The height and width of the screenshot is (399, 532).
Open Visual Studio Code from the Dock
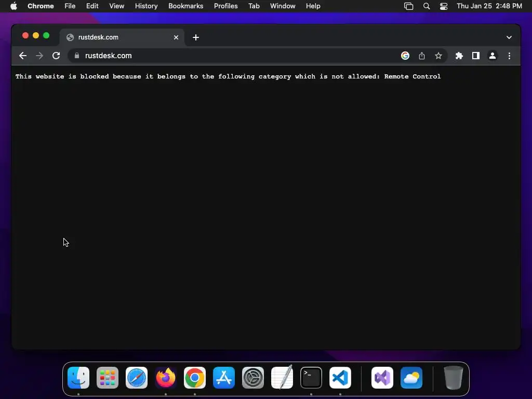pos(340,378)
